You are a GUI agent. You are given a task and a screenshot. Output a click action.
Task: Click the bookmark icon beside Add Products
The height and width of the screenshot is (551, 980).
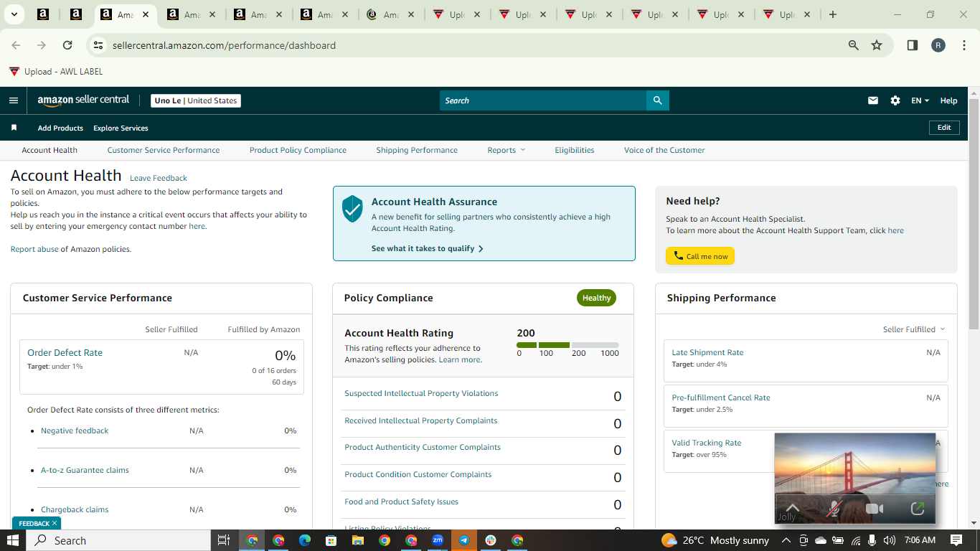(x=14, y=128)
